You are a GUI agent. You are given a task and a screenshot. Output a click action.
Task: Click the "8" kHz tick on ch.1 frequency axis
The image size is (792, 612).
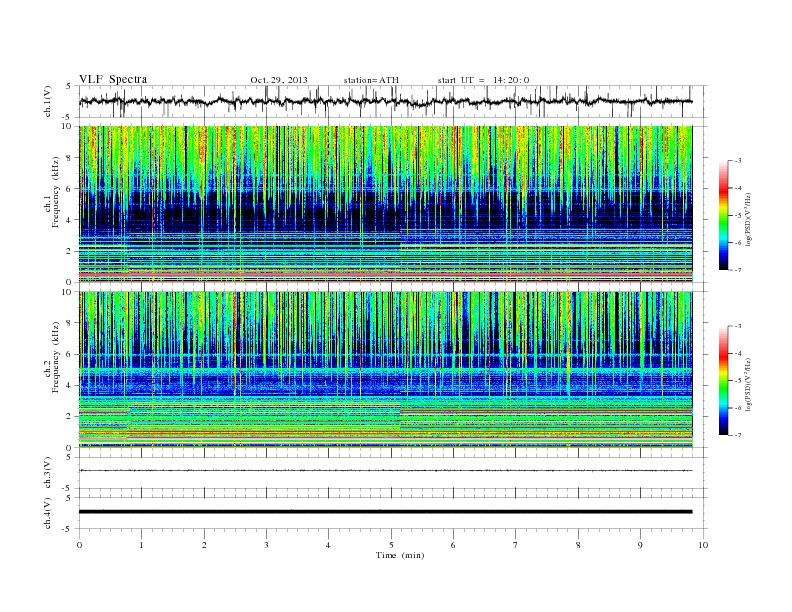tap(69, 158)
